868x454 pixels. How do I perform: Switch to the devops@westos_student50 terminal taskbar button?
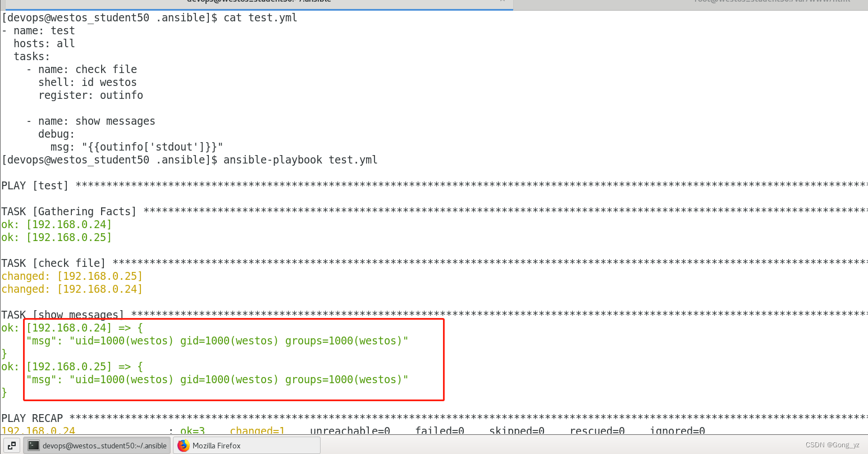click(97, 446)
